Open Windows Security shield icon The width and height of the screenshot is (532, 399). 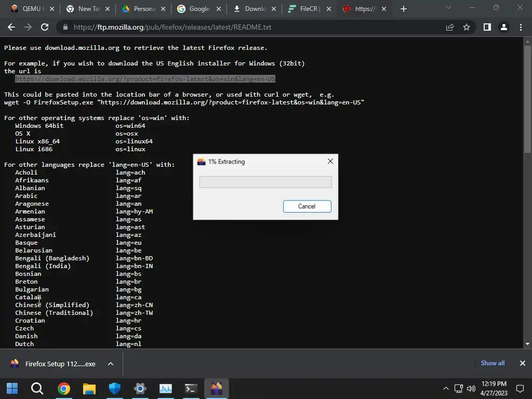point(115,389)
